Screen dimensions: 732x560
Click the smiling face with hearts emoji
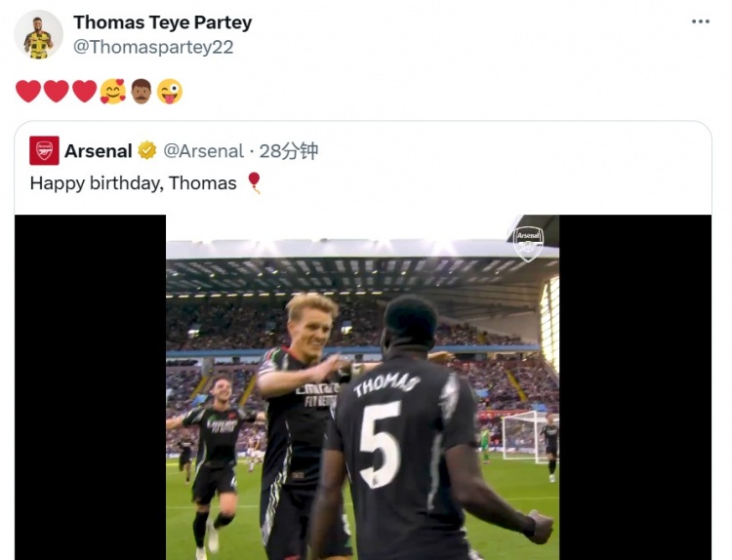113,92
